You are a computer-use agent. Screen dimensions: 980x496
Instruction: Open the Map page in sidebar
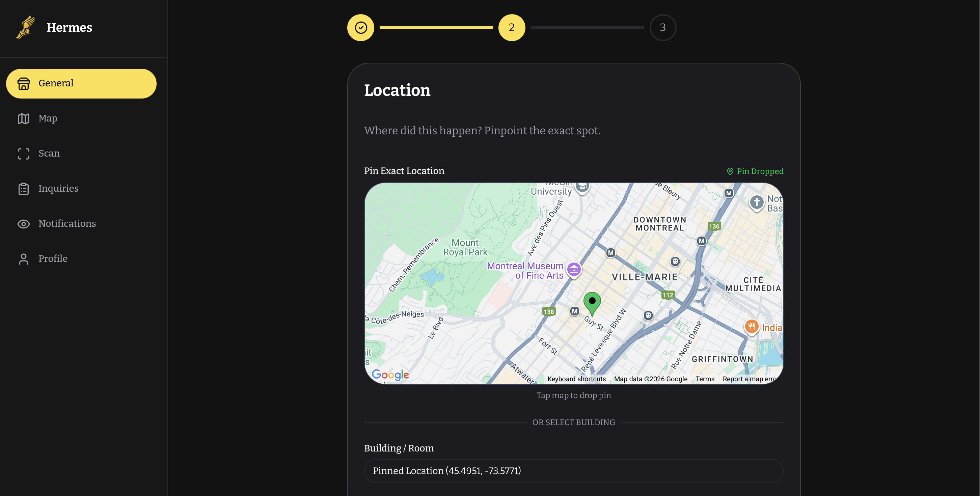pos(48,118)
